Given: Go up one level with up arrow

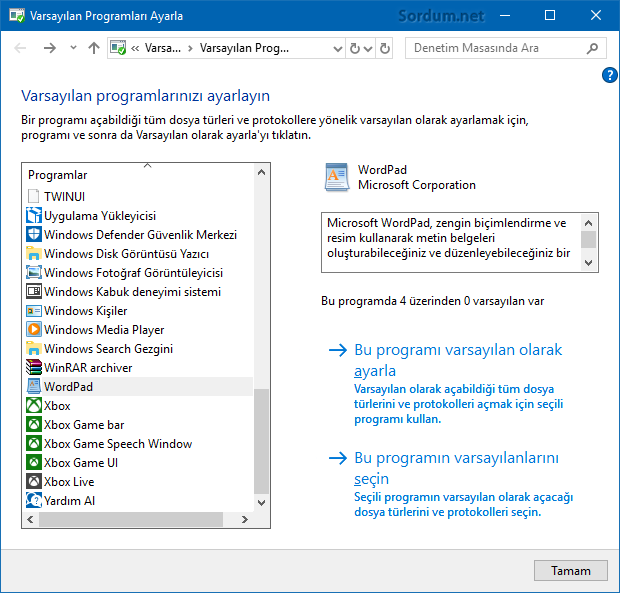Looking at the screenshot, I should [x=94, y=48].
